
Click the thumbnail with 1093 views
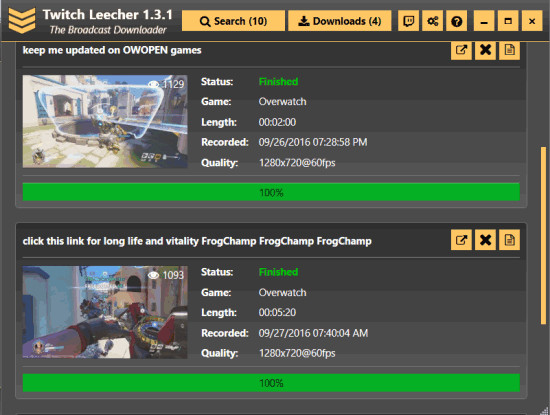click(x=105, y=312)
